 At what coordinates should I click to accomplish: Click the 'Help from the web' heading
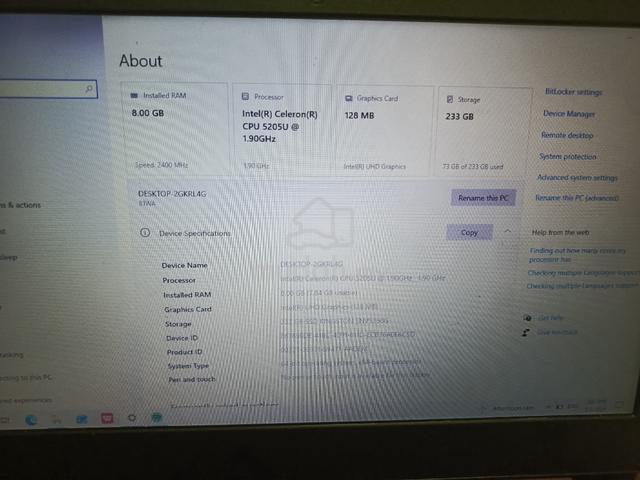tap(560, 232)
